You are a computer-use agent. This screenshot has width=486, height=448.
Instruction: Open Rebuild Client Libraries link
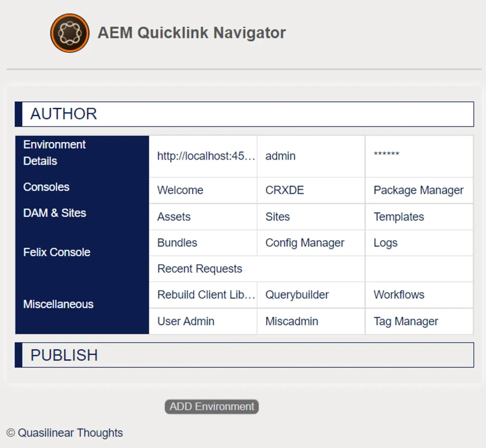(206, 295)
